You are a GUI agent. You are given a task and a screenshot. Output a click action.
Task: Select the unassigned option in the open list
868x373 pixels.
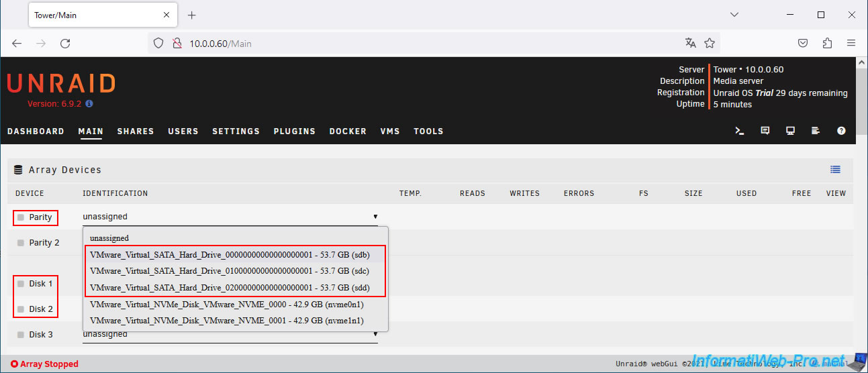click(109, 238)
